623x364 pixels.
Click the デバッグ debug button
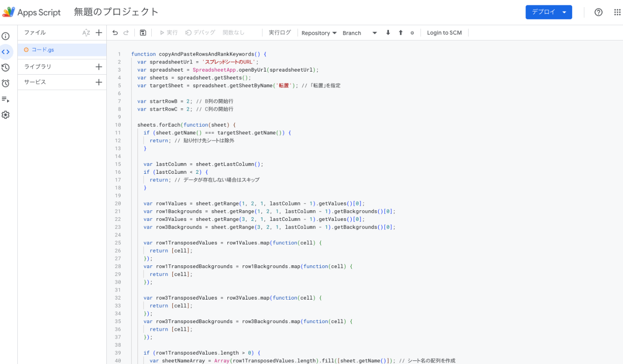(200, 32)
